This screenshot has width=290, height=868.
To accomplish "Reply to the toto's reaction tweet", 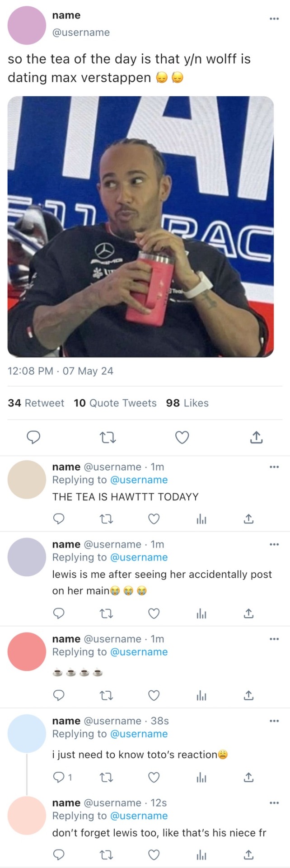I will click(59, 777).
